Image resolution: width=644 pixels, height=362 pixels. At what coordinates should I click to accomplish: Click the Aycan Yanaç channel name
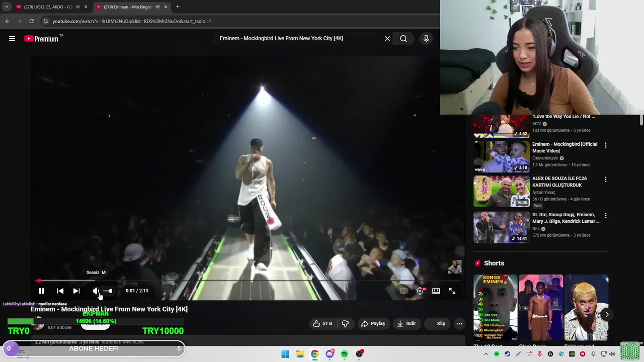[544, 192]
